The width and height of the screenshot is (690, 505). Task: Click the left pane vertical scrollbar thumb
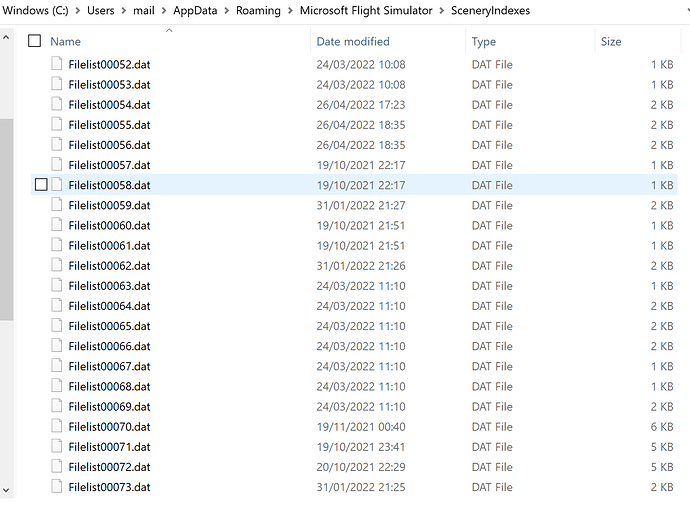[x=6, y=220]
